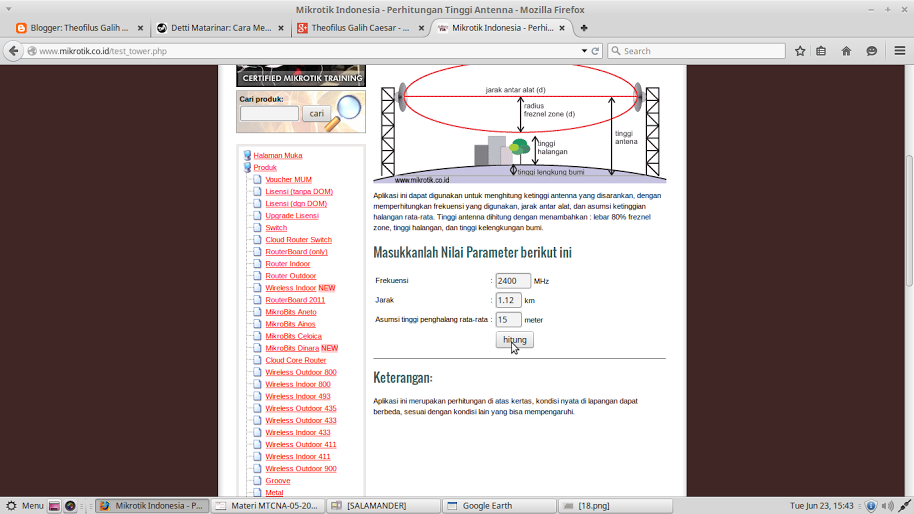914x514 pixels.
Task: Open the Router Indoor link
Action: pos(287,264)
